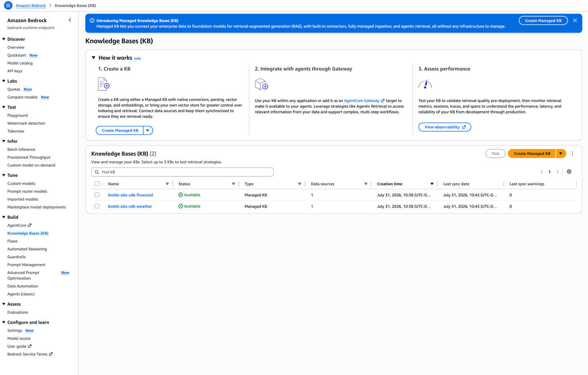Screen dimensions: 588x375
Task: Open the Info link next to How it works
Action: tap(137, 58)
